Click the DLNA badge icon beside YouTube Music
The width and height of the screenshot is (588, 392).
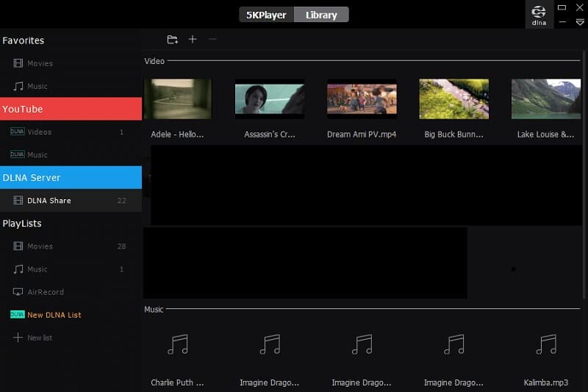(17, 154)
